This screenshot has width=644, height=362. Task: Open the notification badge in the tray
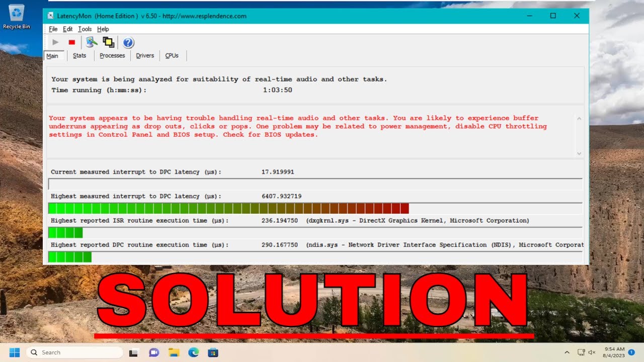pos(631,352)
